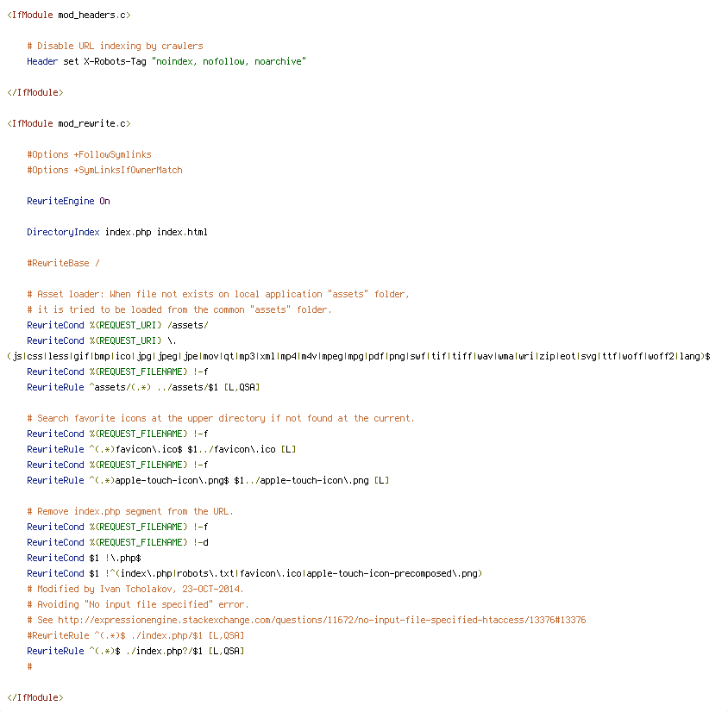Screen dimensions: 728x712
Task: Select the Header keyword in X-Robots-Tag line
Action: pyautogui.click(x=42, y=61)
